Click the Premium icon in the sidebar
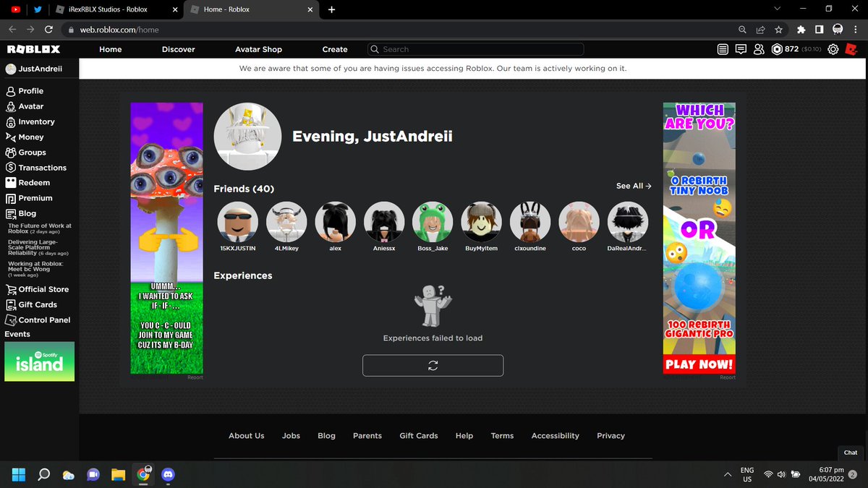This screenshot has width=868, height=488. [x=11, y=198]
